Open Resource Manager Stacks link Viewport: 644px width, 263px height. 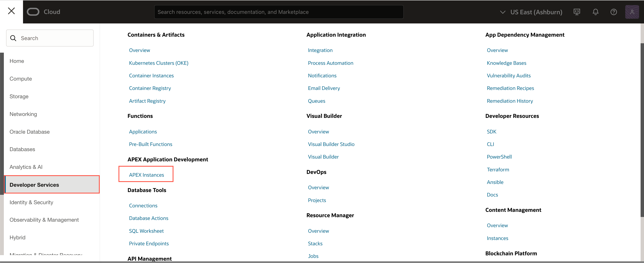click(315, 243)
